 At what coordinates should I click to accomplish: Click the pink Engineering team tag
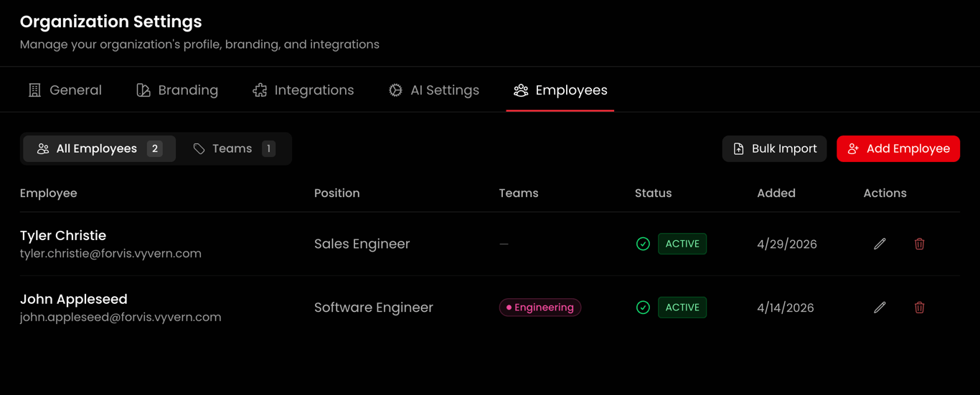[540, 308]
